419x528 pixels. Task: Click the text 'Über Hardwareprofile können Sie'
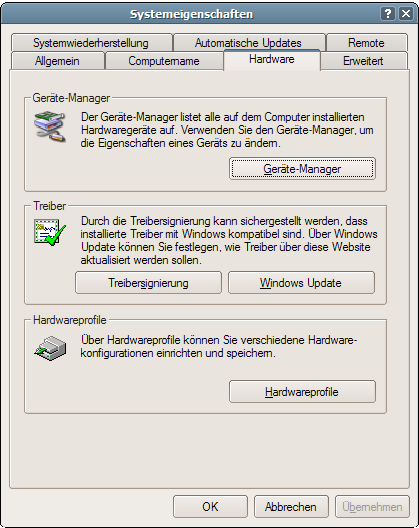[219, 346]
